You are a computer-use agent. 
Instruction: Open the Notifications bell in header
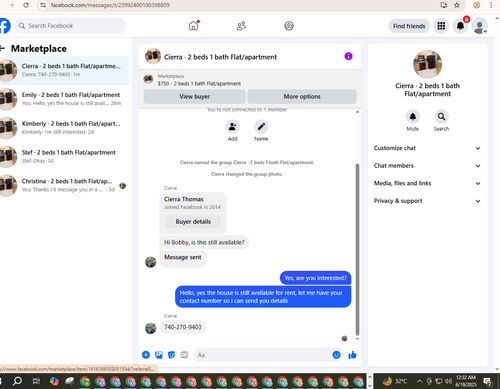click(x=460, y=26)
